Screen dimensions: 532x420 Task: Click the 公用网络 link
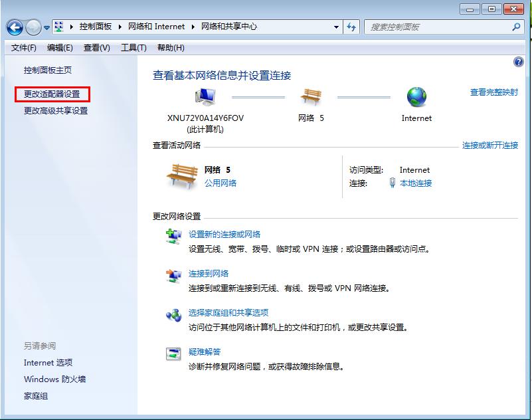click(221, 183)
